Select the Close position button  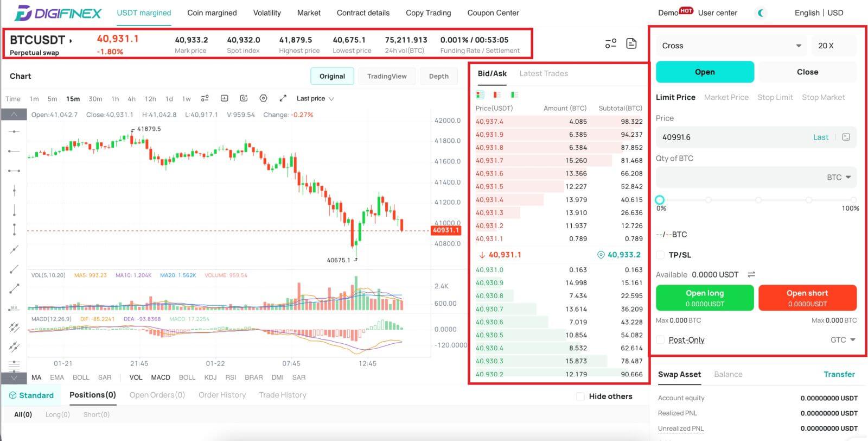(x=807, y=72)
